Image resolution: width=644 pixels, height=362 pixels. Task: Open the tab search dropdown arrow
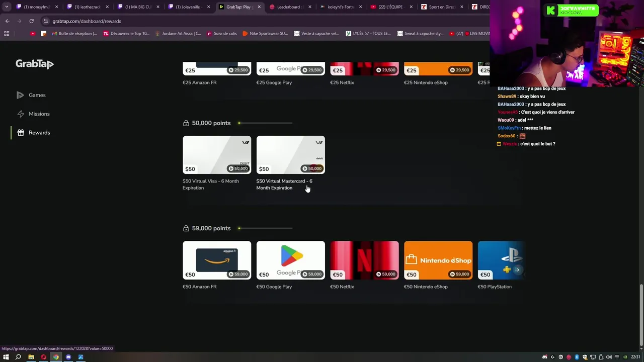[x=7, y=7]
